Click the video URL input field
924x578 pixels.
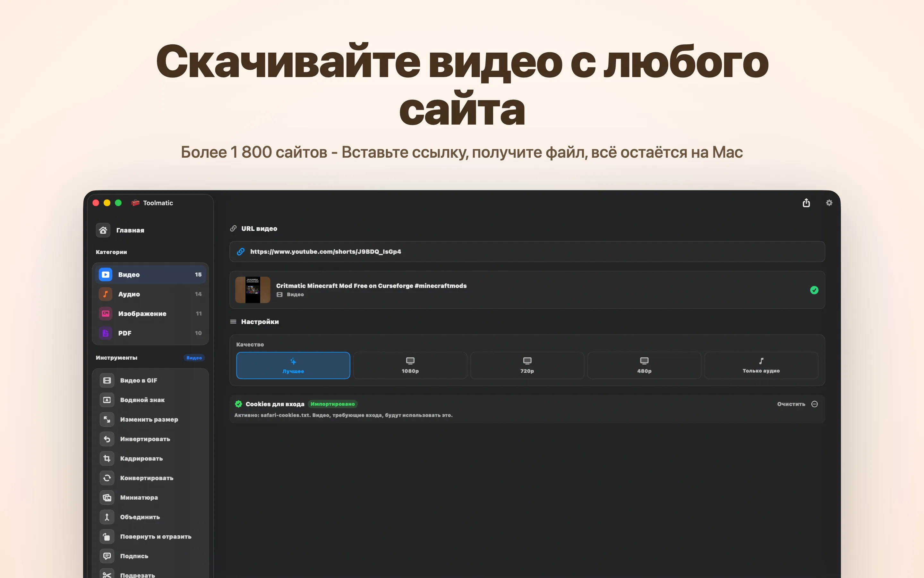tap(527, 251)
